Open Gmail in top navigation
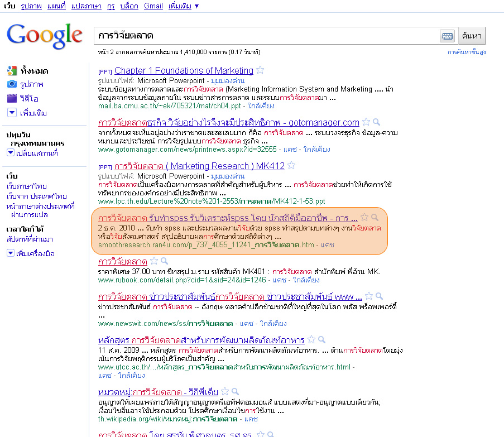This screenshot has width=504, height=437. click(153, 6)
